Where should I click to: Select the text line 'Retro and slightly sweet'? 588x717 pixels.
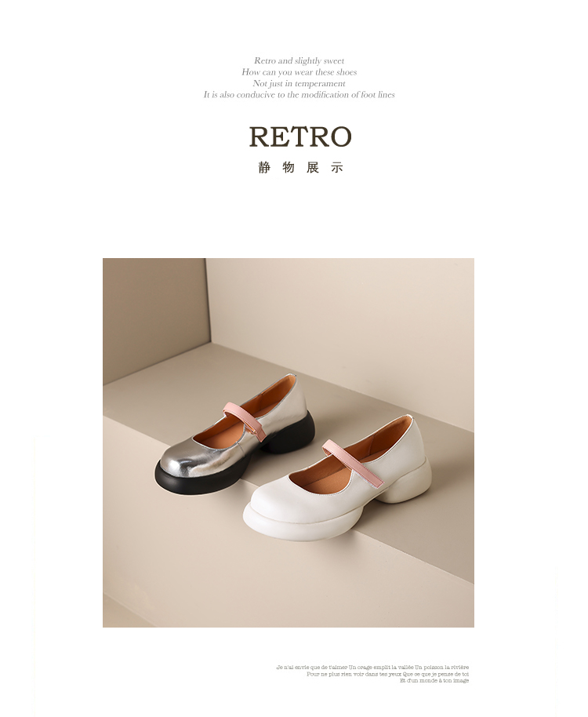coord(299,61)
